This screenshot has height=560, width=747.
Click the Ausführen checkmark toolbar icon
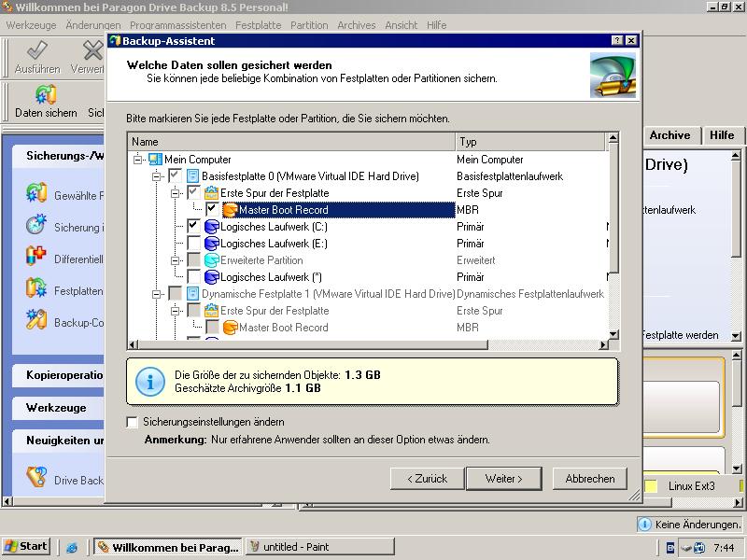click(x=36, y=51)
